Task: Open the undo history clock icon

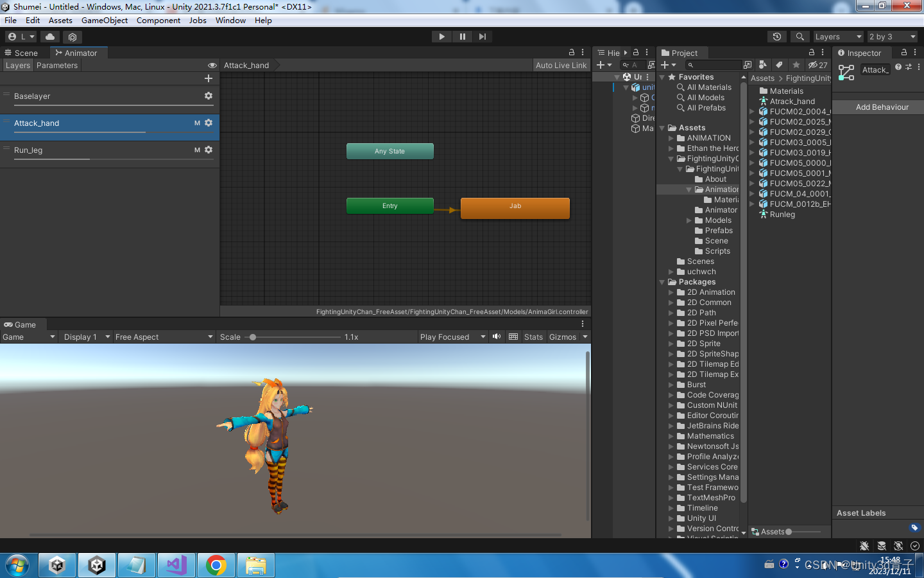Action: click(777, 37)
